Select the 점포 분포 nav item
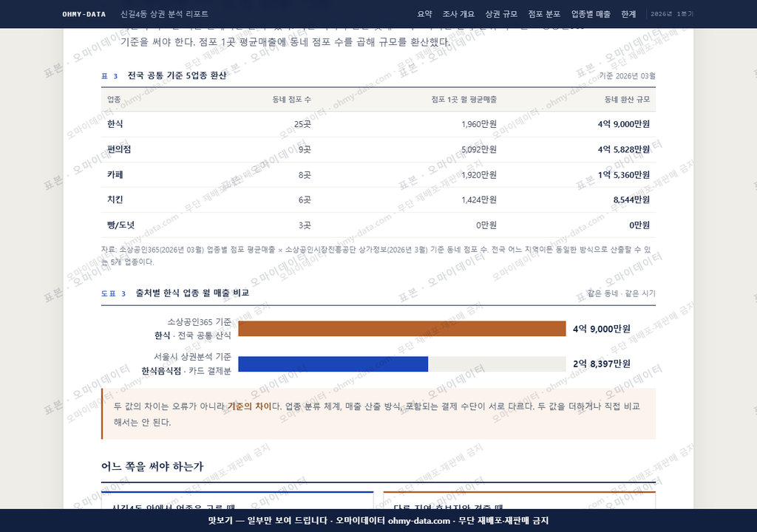 pos(544,14)
